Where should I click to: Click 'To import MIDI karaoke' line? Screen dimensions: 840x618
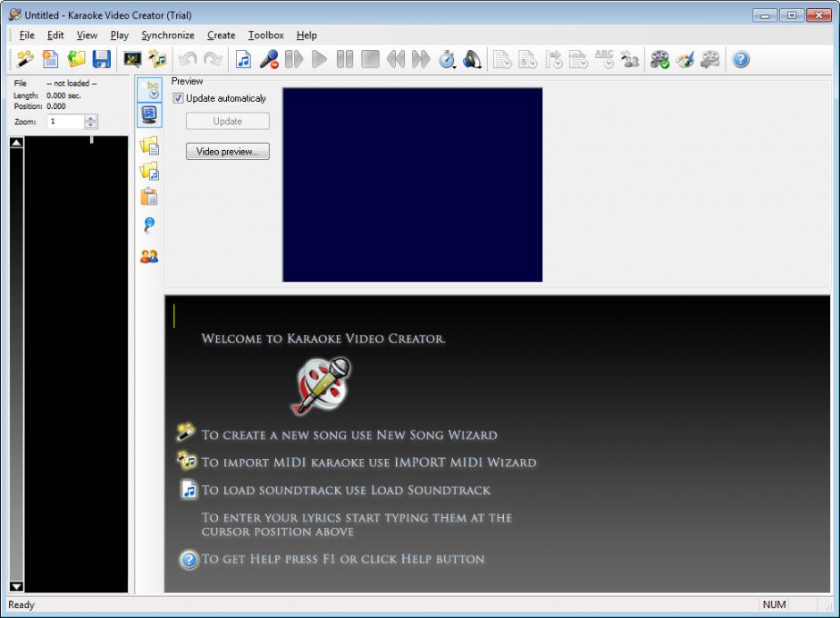369,463
